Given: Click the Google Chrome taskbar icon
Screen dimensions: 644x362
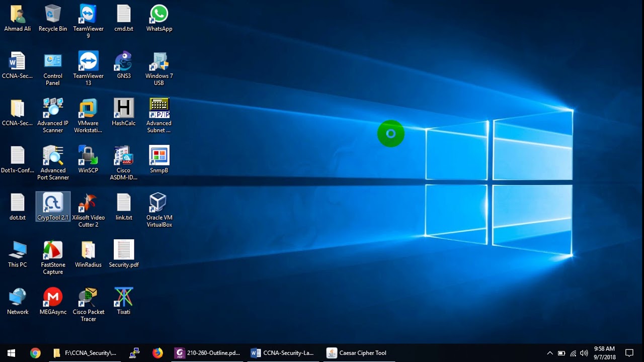Looking at the screenshot, I should [x=35, y=353].
